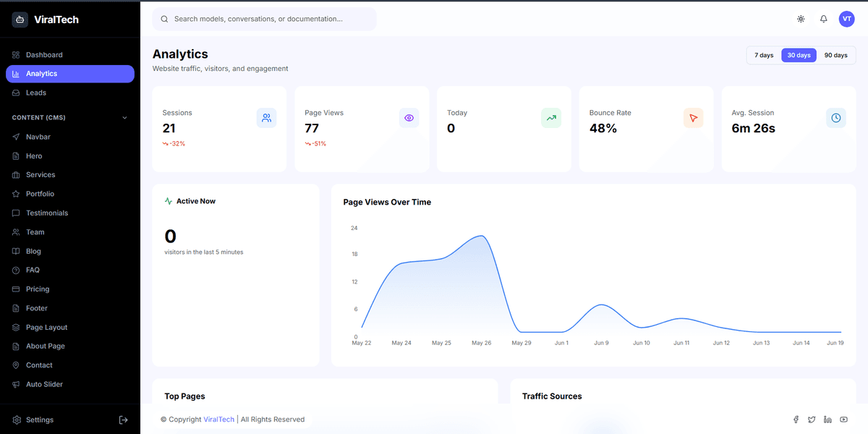The height and width of the screenshot is (434, 868).
Task: Click the Pricing credit card icon
Action: [x=16, y=289]
